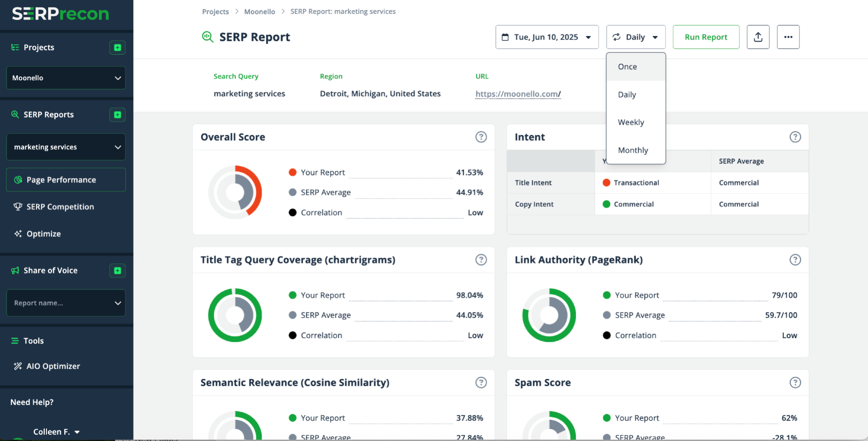
Task: Click the green plus icon beside Projects
Action: tap(117, 47)
